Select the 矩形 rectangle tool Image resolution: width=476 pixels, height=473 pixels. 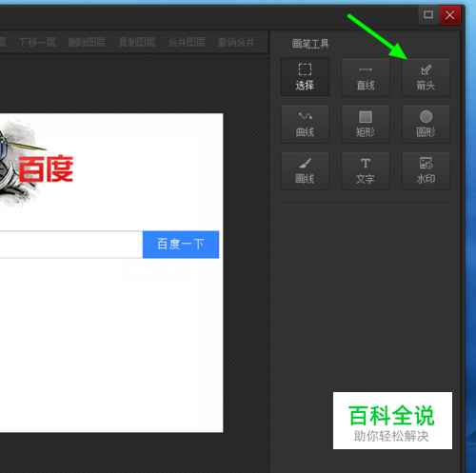[366, 124]
